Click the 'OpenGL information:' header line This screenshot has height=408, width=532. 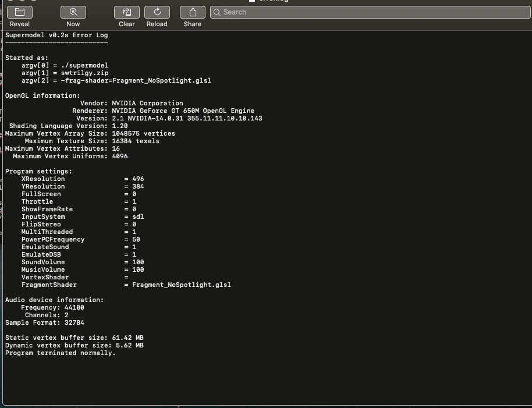(42, 95)
